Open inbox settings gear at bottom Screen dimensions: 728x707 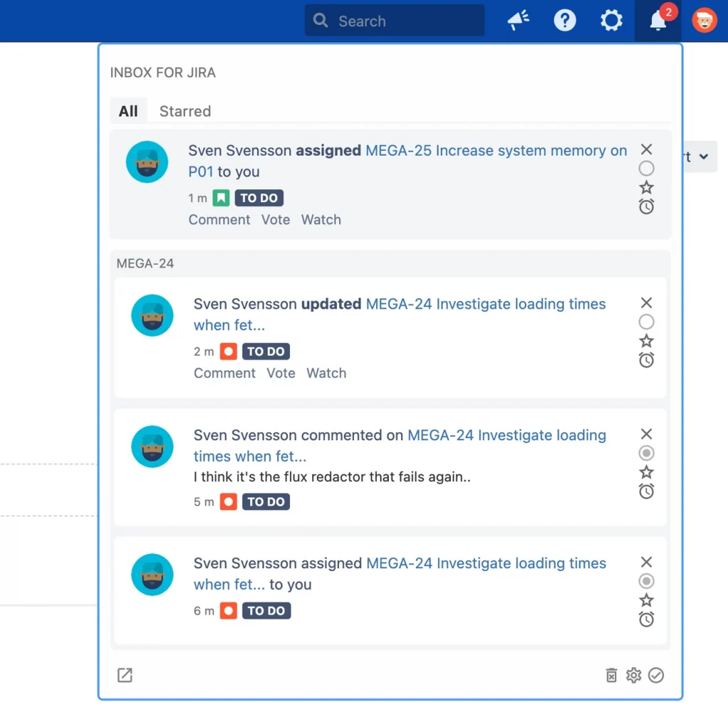[x=633, y=675]
